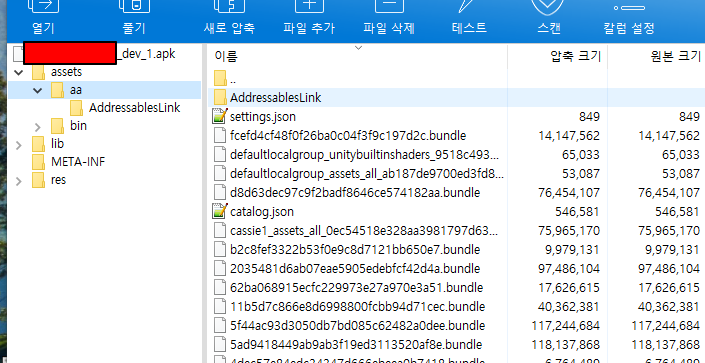This screenshot has height=363, width=705.
Task: Click defaultlocalgroup_unitybuiltinshaders file icon
Action: [220, 154]
